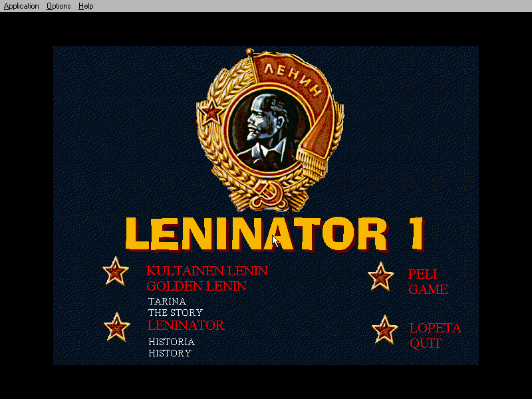Click the HISTORY label

tap(170, 353)
